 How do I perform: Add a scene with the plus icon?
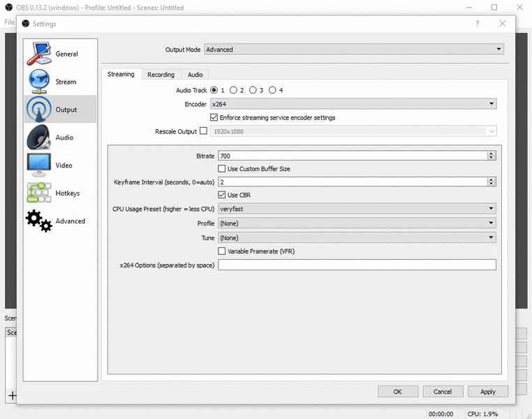pyautogui.click(x=12, y=395)
